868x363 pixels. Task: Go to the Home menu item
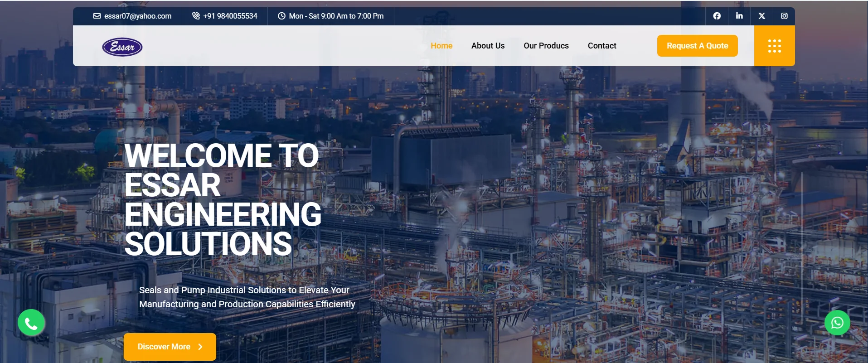pos(441,46)
